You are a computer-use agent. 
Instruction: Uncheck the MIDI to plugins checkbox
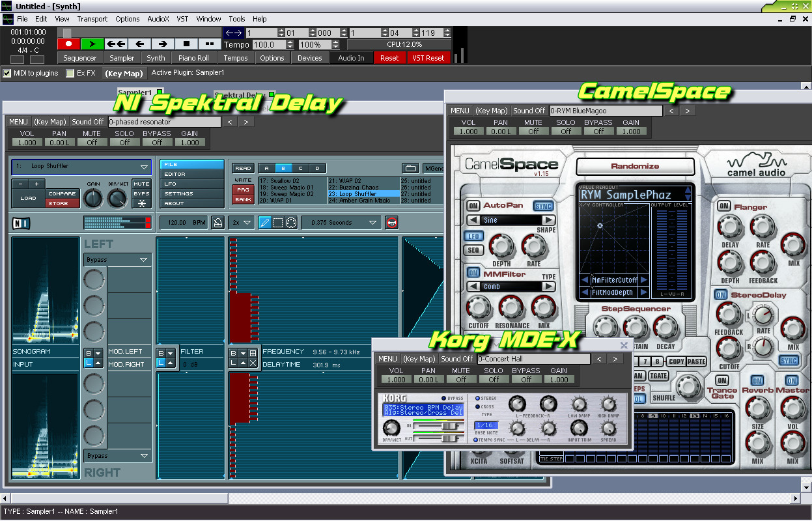(x=7, y=74)
